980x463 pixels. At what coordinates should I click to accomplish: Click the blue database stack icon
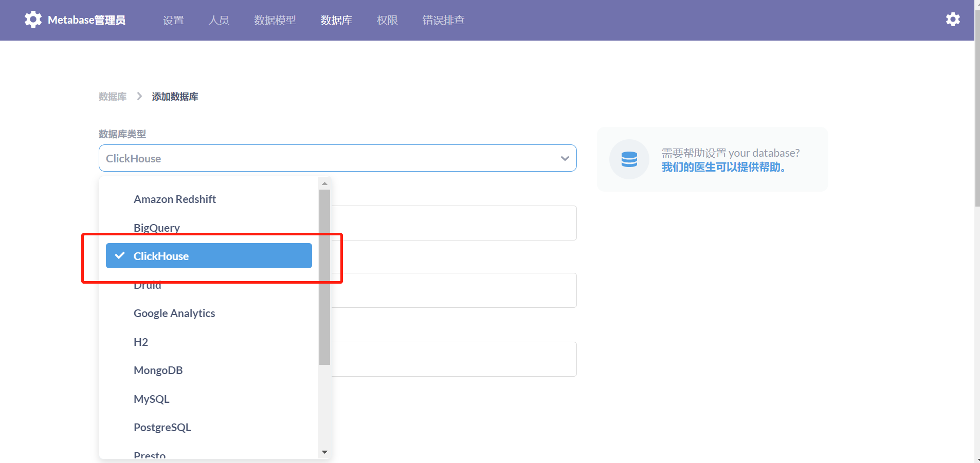(x=629, y=159)
